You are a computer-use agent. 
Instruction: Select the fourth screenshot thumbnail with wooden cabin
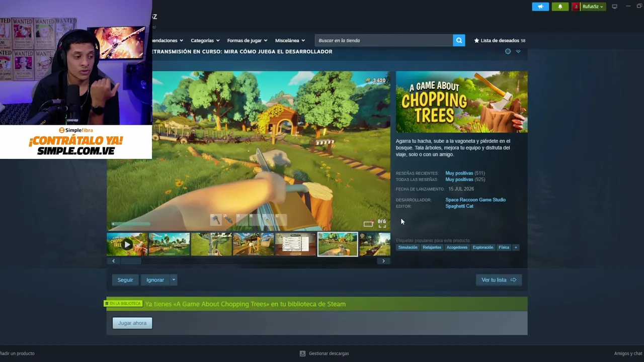click(x=254, y=244)
